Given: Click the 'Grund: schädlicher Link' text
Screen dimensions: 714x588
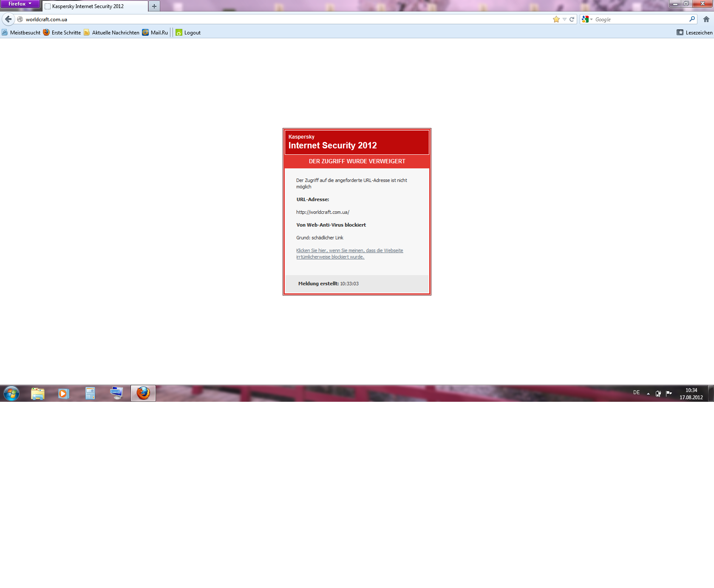Looking at the screenshot, I should tap(320, 238).
